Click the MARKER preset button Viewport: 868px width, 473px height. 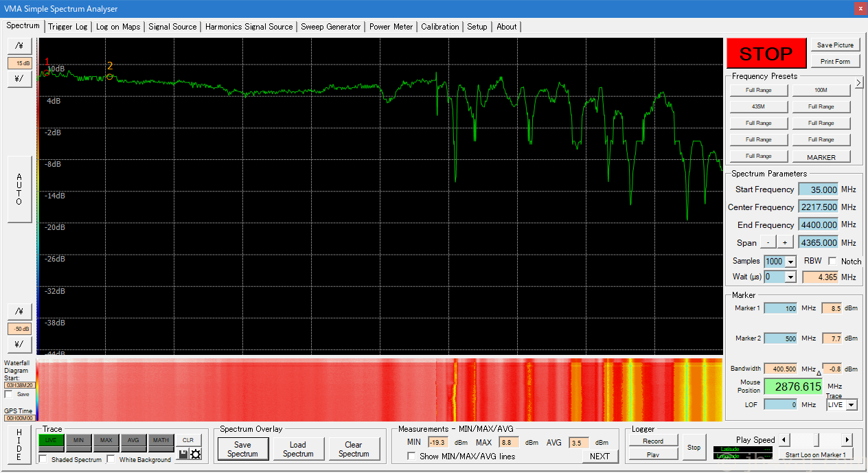click(x=821, y=157)
